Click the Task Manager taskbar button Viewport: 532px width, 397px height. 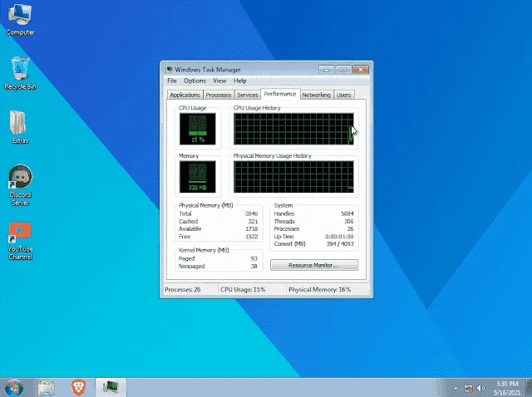(x=111, y=388)
